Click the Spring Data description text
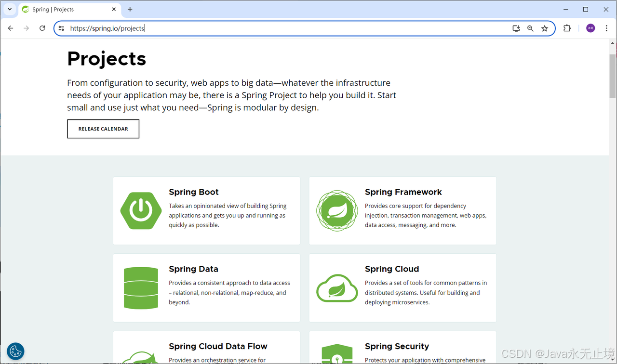Image resolution: width=617 pixels, height=364 pixels. click(229, 293)
